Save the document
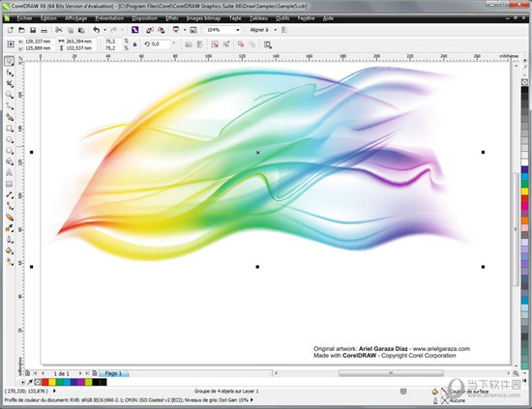The image size is (532, 409). [x=33, y=30]
